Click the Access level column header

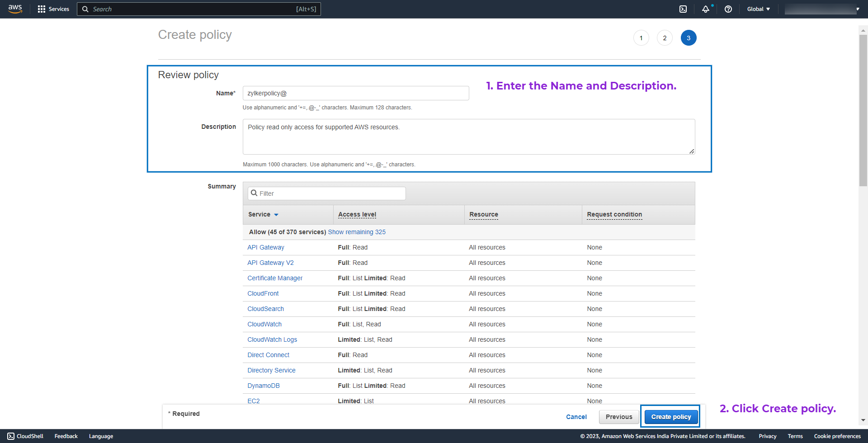(357, 214)
